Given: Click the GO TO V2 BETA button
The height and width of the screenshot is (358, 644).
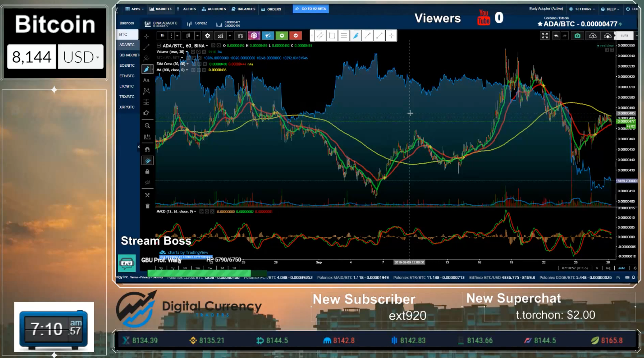Looking at the screenshot, I should pyautogui.click(x=311, y=8).
